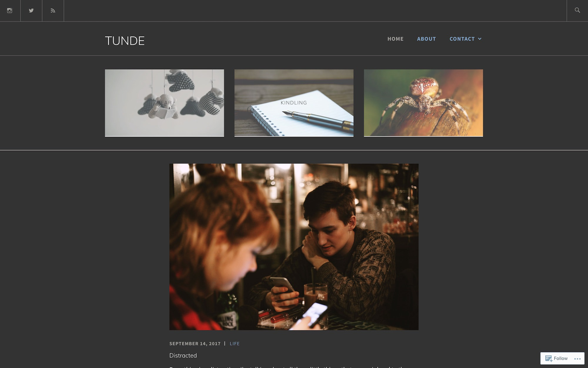Click the Follow button's plus-page icon
This screenshot has width=588, height=368.
[548, 358]
